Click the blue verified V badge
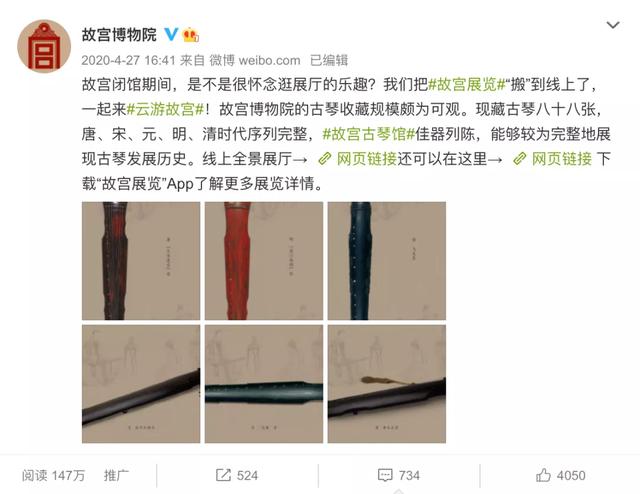 point(171,34)
